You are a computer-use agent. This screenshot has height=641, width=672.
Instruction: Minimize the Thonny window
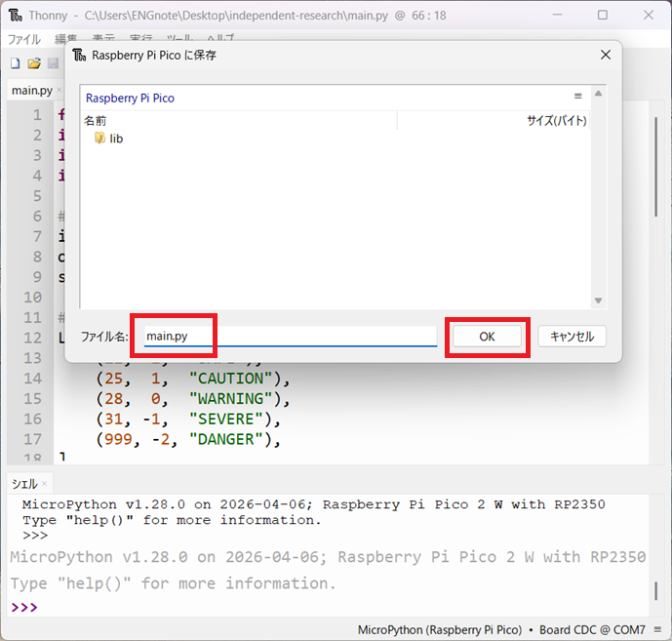pos(557,15)
